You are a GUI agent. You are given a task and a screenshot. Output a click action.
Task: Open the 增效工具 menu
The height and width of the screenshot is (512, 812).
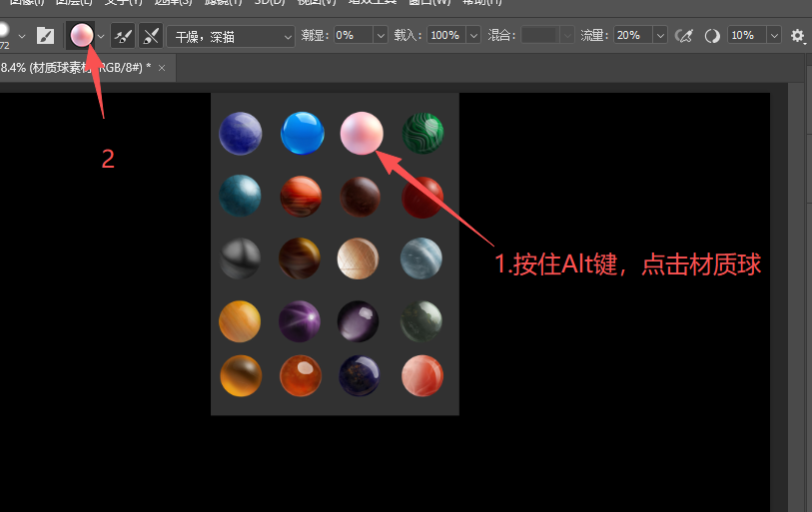(373, 2)
